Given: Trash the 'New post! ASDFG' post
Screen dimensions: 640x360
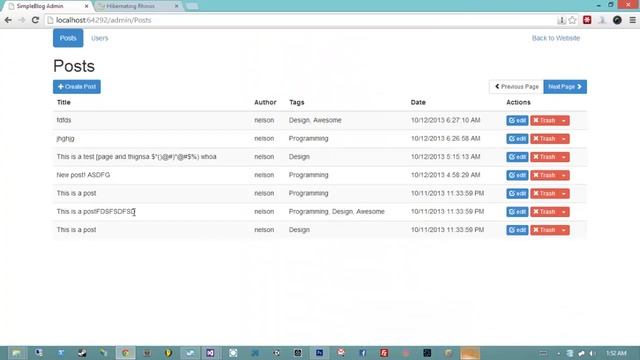Looking at the screenshot, I should click(x=544, y=175).
